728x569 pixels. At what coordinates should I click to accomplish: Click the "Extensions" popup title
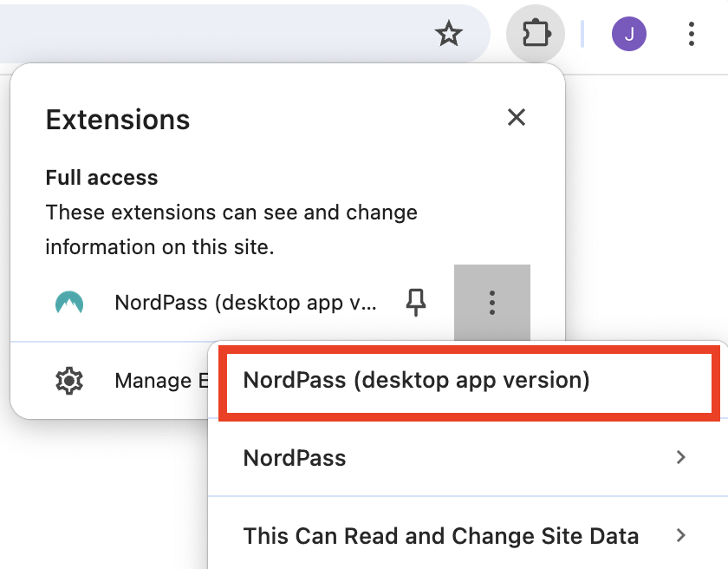coord(117,119)
